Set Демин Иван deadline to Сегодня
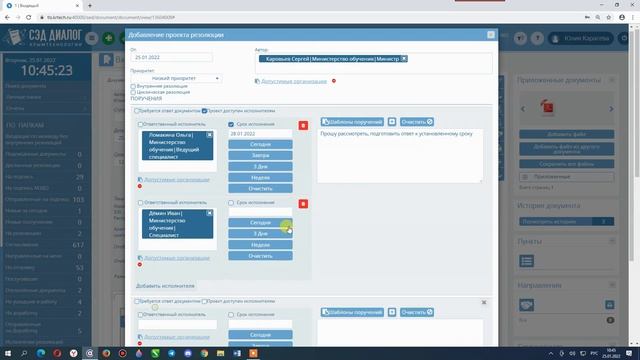 coord(260,222)
